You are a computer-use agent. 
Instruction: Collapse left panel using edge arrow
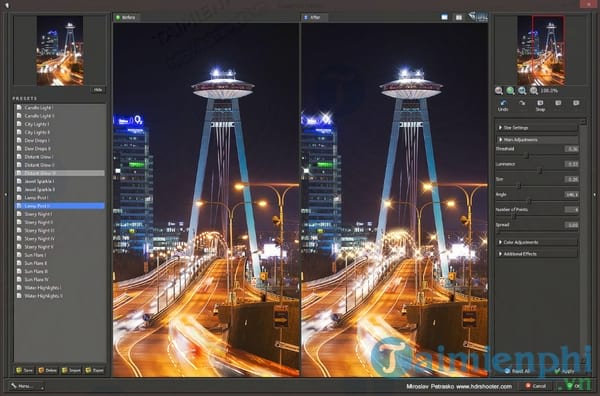[x=5, y=194]
